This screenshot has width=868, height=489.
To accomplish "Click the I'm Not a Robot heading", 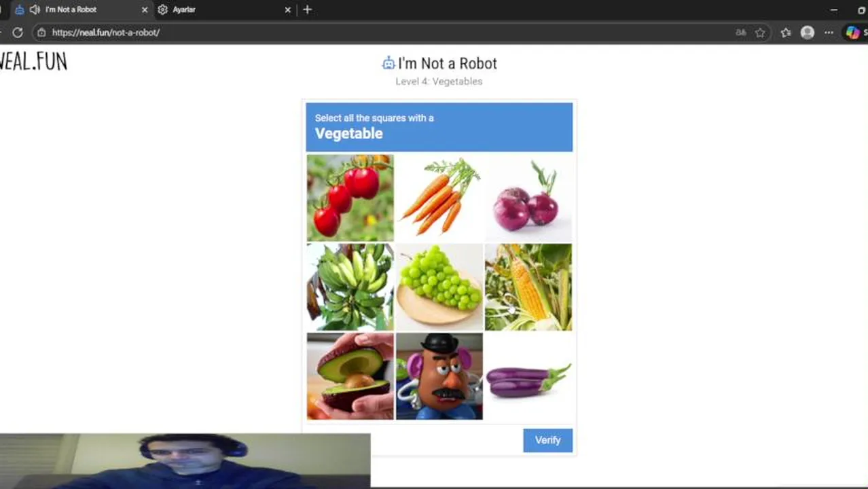I will (x=448, y=63).
